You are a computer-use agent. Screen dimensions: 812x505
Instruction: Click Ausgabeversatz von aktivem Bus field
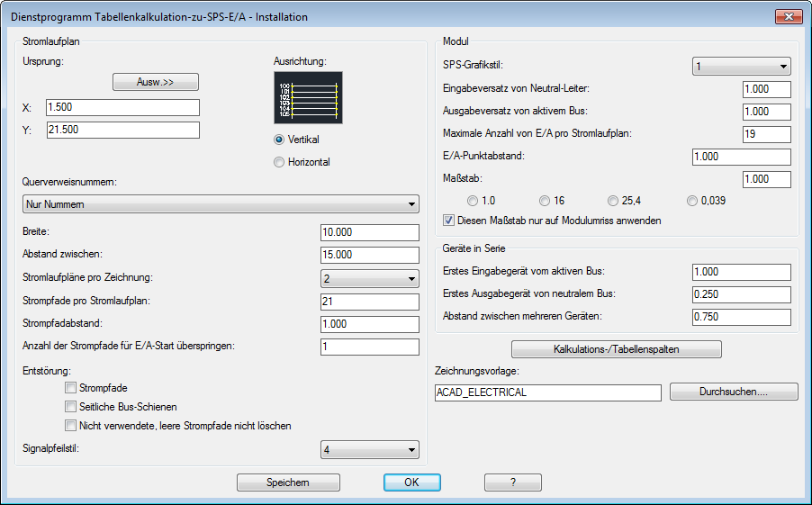[x=766, y=112]
